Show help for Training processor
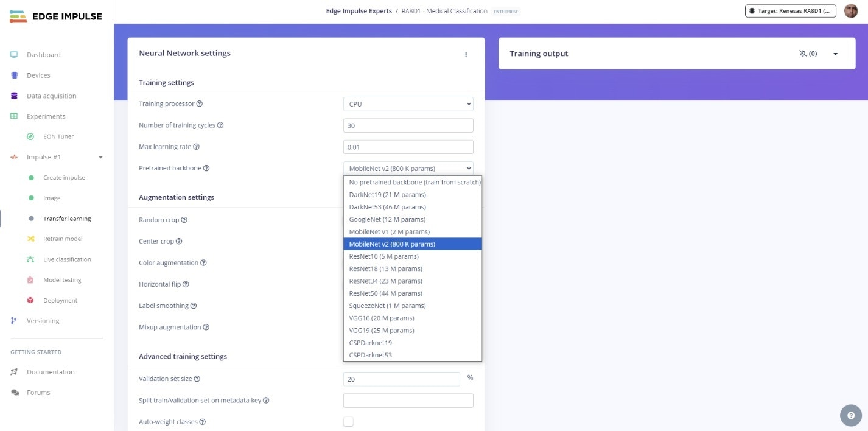868x431 pixels. pos(200,104)
